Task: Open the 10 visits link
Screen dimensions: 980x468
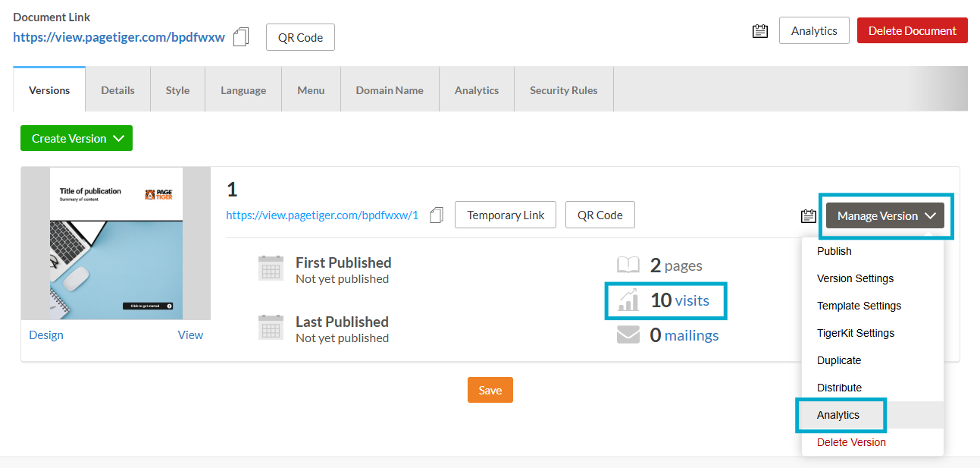Action: click(x=691, y=300)
